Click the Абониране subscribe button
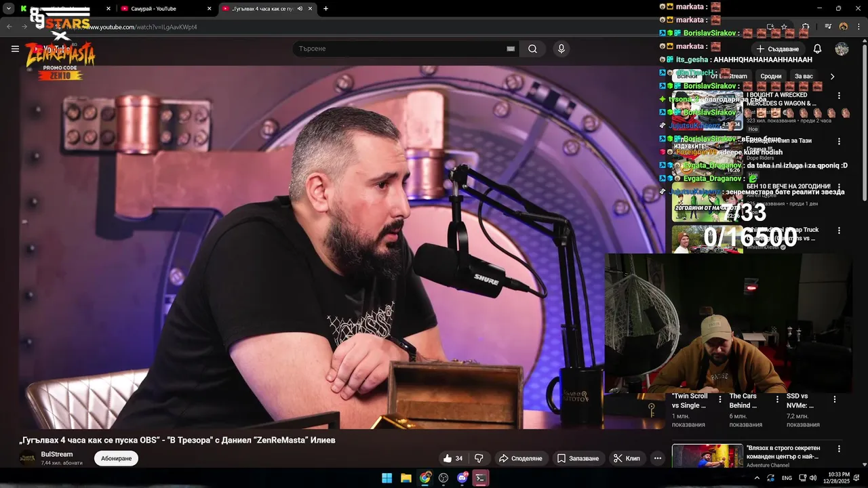This screenshot has height=488, width=868. pos(116,458)
